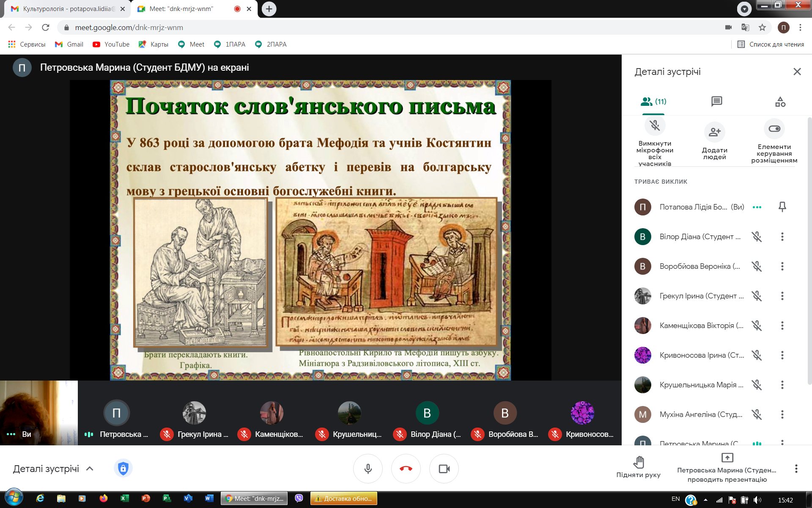Open the Список для чтения reading list
812x508 pixels.
pyautogui.click(x=771, y=44)
